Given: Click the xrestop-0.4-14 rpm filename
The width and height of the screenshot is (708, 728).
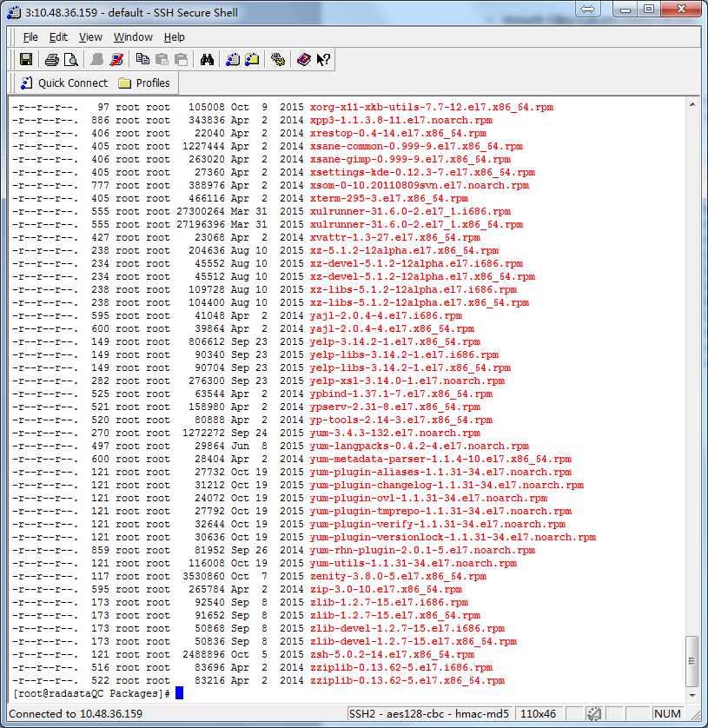Looking at the screenshot, I should tap(399, 133).
